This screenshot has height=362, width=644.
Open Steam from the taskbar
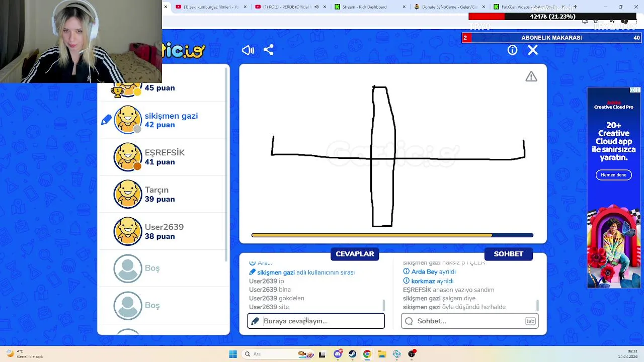352,354
